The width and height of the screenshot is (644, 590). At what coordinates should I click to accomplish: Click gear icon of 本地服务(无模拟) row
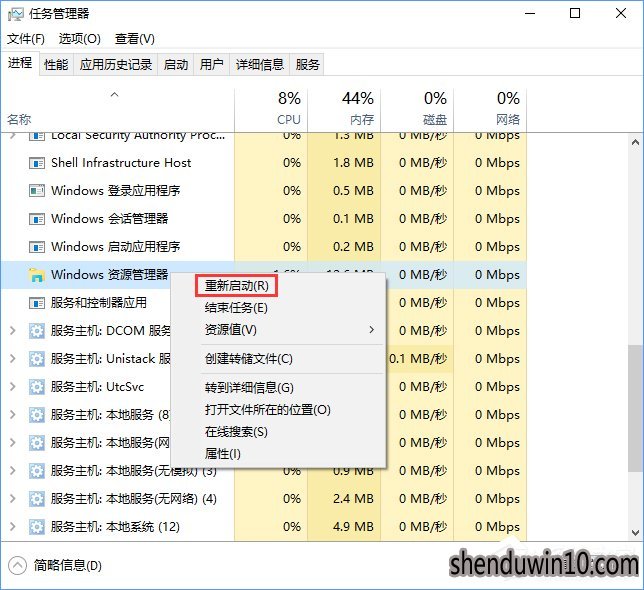point(37,471)
